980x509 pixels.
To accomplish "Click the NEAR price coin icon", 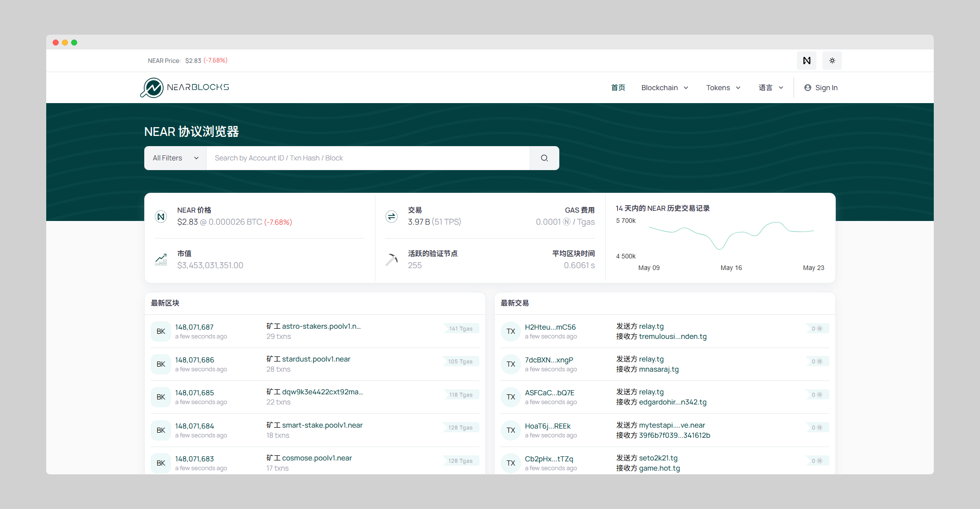I will 161,216.
